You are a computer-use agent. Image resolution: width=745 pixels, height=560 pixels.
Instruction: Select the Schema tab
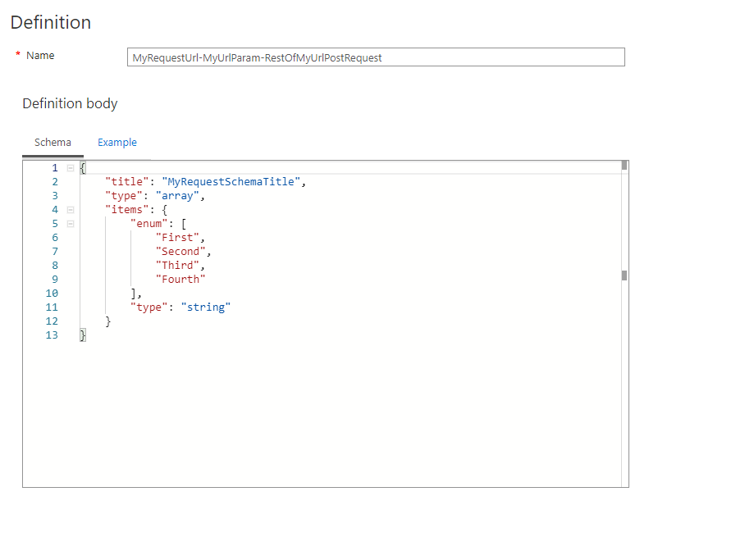coord(53,142)
